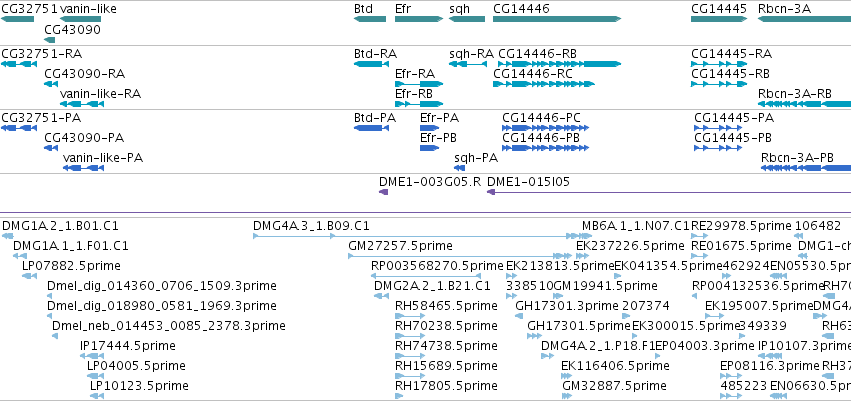Open the Rbcn-3A gene label
This screenshot has width=851, height=401.
[x=784, y=9]
